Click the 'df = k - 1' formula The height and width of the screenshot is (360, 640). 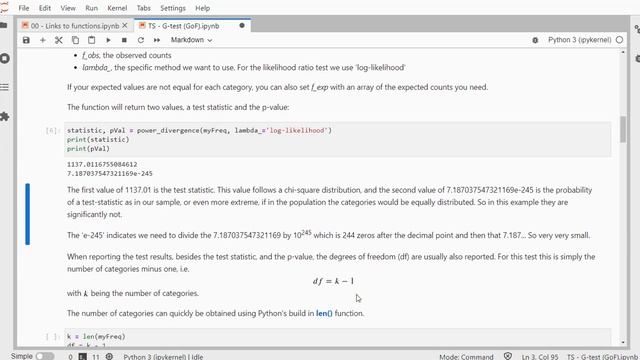click(333, 281)
